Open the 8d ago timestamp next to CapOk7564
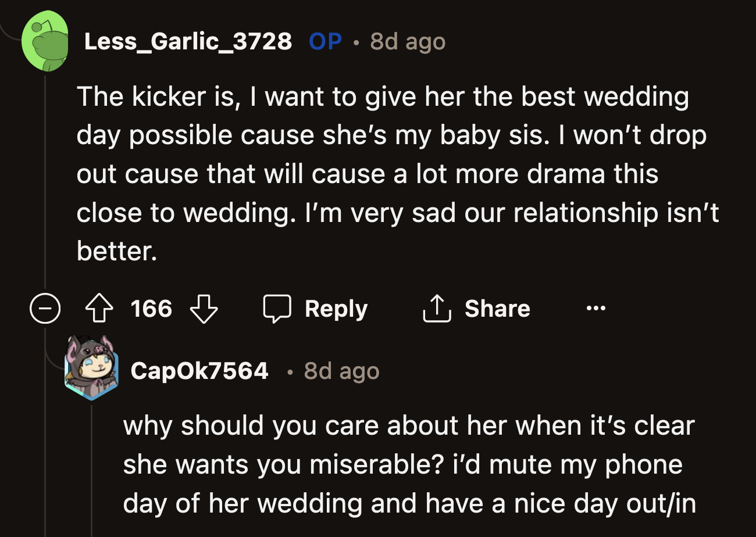 click(341, 371)
